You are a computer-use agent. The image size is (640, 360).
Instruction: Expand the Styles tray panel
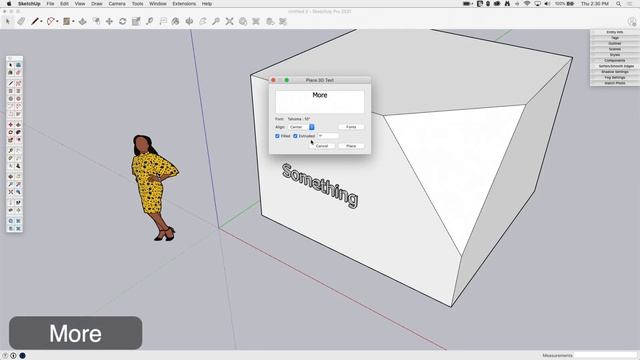pyautogui.click(x=615, y=55)
